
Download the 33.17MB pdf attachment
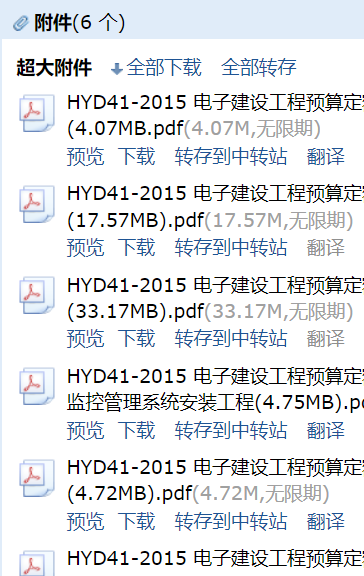[137, 338]
